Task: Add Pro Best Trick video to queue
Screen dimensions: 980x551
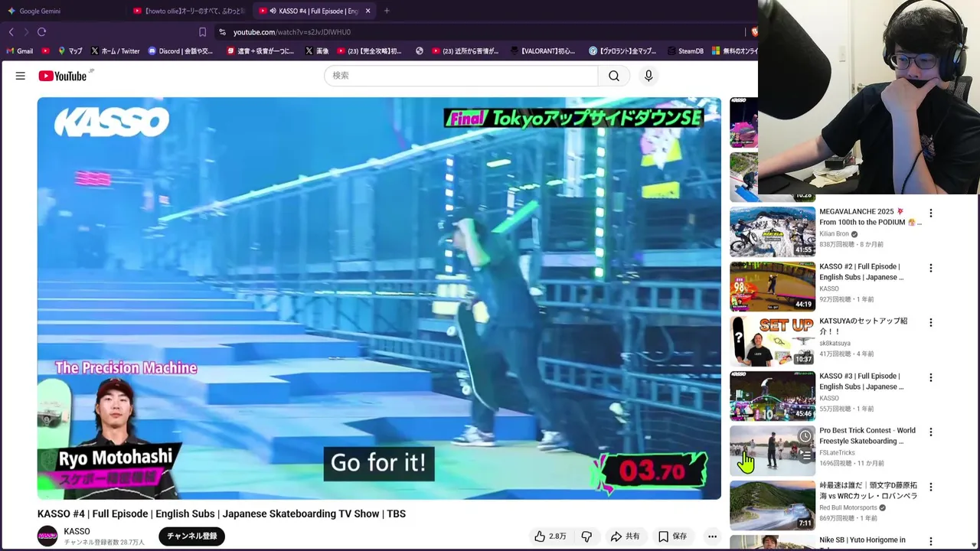Action: pos(805,455)
